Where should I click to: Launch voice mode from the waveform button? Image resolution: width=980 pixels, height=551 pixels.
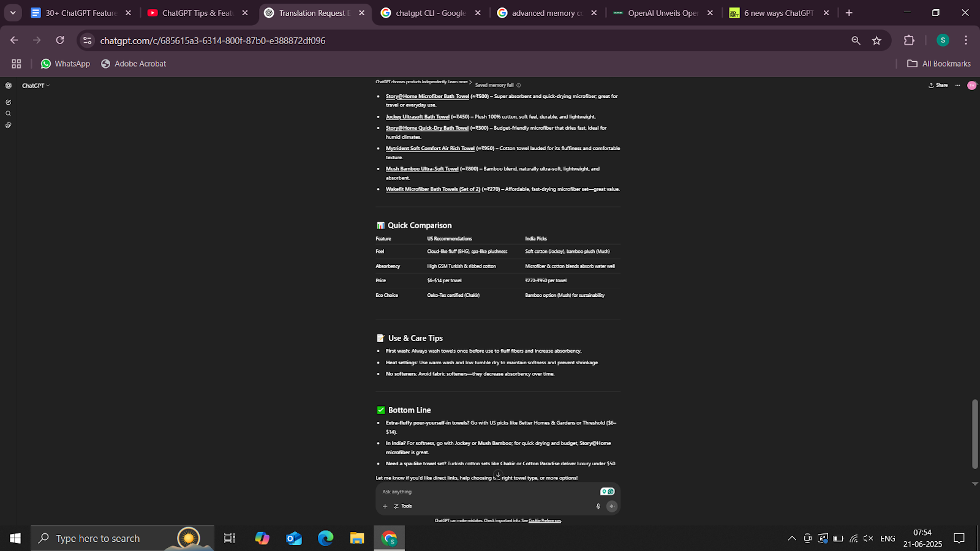612,506
